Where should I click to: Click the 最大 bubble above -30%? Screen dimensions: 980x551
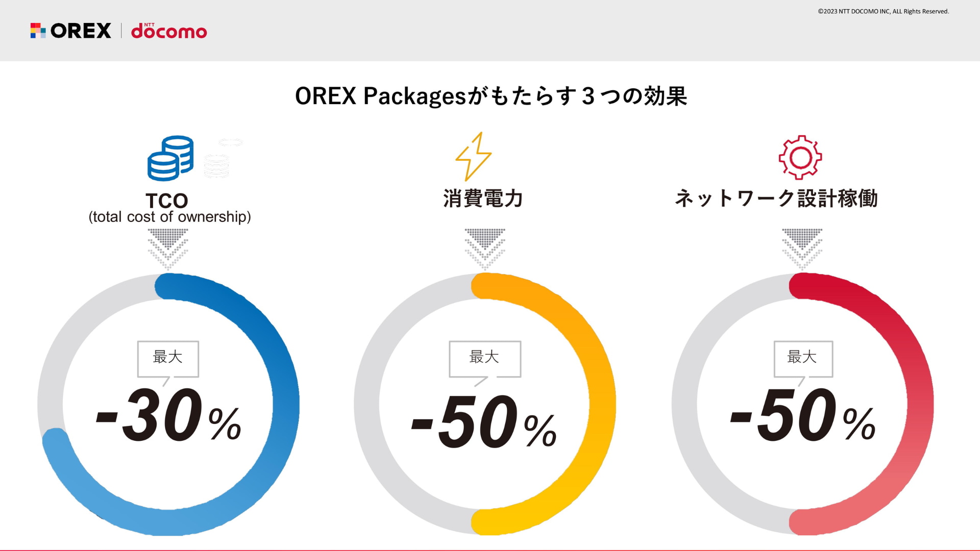(168, 358)
